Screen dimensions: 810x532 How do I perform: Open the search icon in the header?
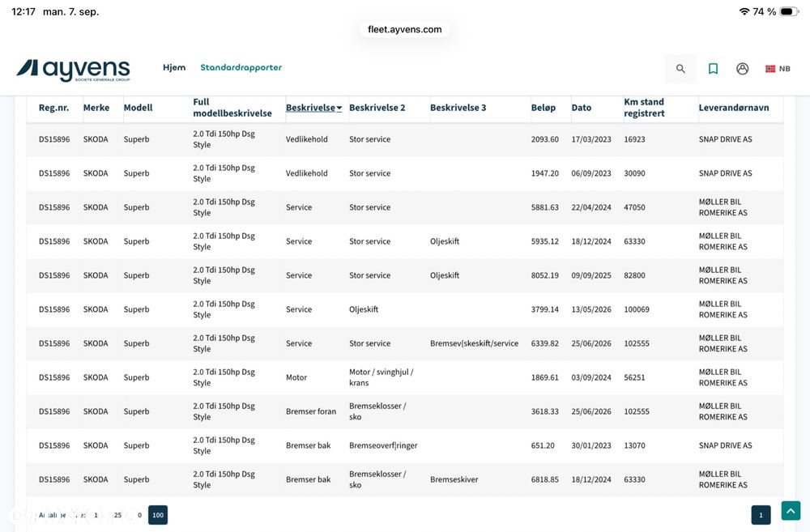pos(680,69)
